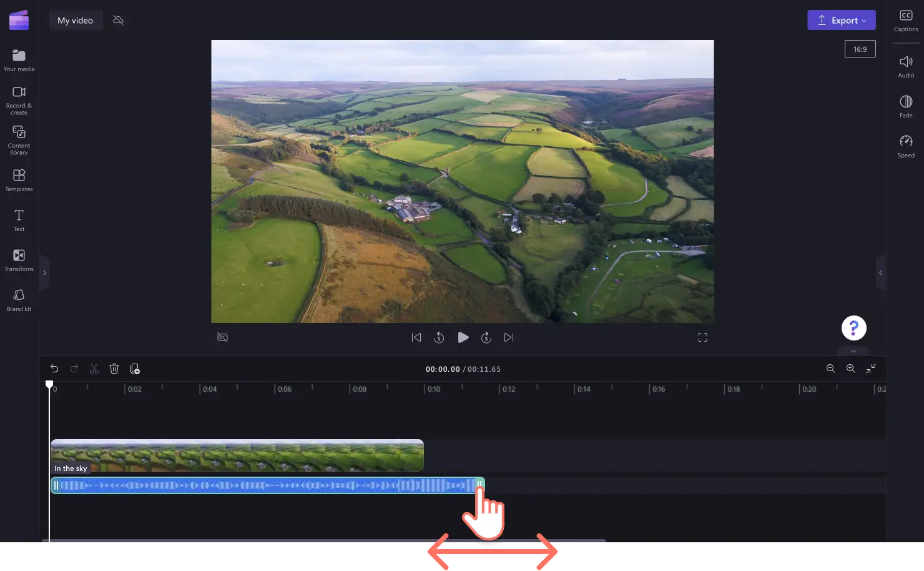Click the 0:10 mark on ruler

pos(433,389)
